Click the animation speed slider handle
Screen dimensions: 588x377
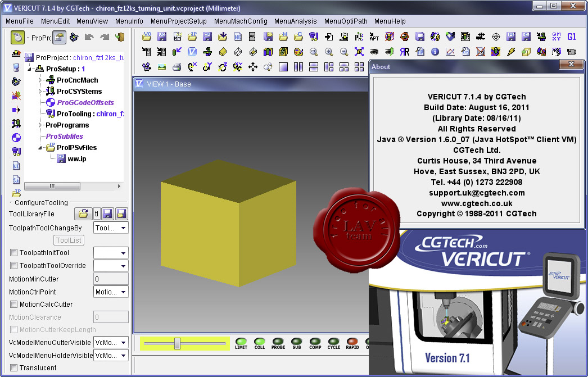click(x=178, y=343)
